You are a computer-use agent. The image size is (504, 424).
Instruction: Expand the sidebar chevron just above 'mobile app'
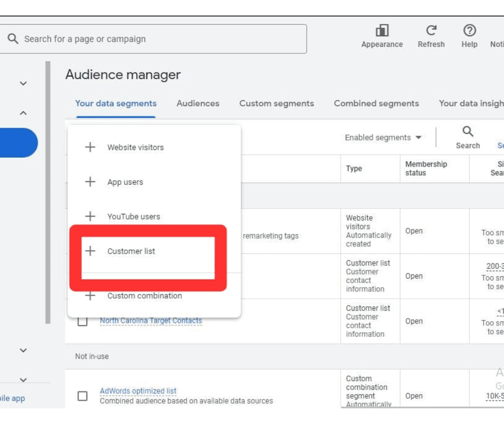[x=23, y=380]
